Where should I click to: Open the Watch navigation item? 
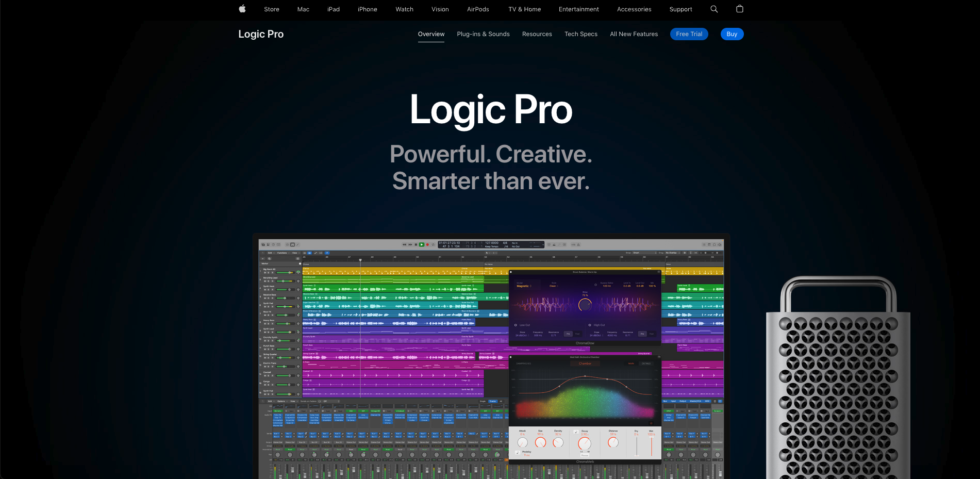pos(405,9)
